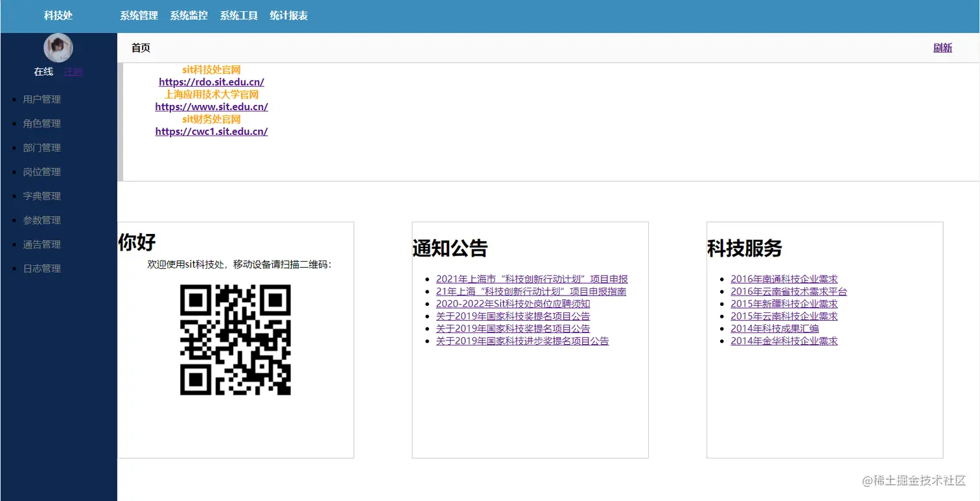Open the 系统监控 top menu
Image resolution: width=980 pixels, height=501 pixels.
click(189, 16)
